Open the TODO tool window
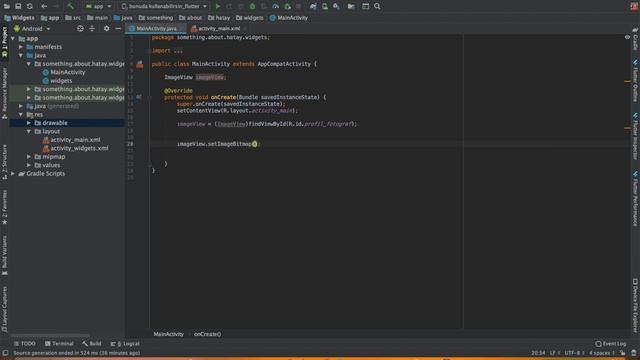This screenshot has height=360, width=640. 24,344
